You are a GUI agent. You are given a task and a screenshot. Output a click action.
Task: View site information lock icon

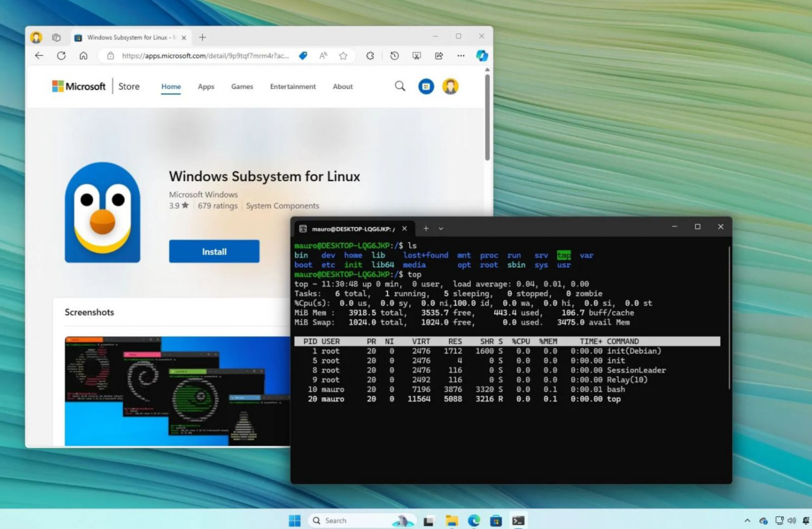[110, 56]
